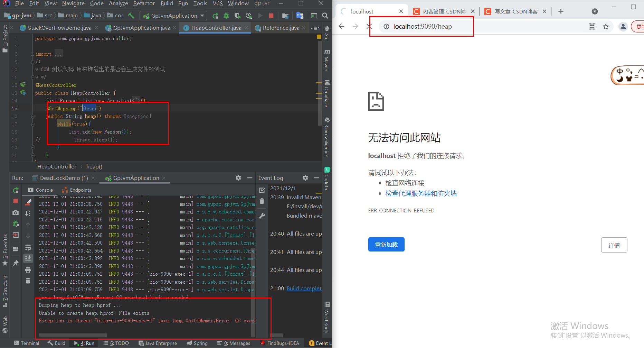Screen dimensions: 644x348
Task: Follow the Build complete link in Event Log
Action: click(x=304, y=288)
